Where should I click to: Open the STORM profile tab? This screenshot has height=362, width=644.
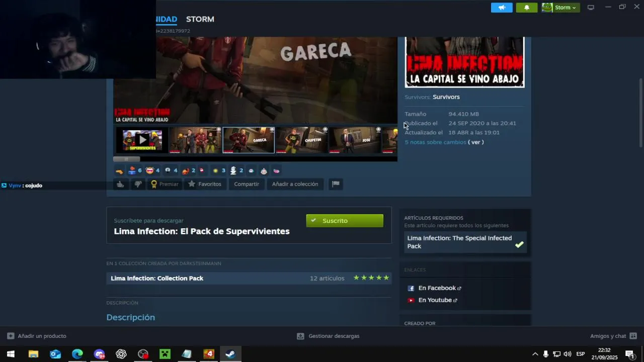click(200, 19)
